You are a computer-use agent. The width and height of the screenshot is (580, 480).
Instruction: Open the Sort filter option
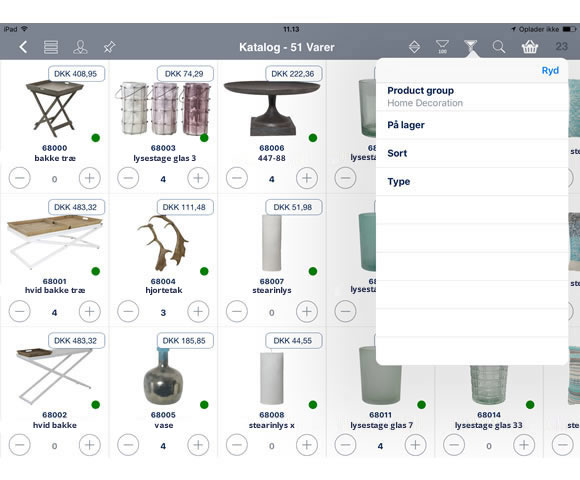(x=472, y=153)
